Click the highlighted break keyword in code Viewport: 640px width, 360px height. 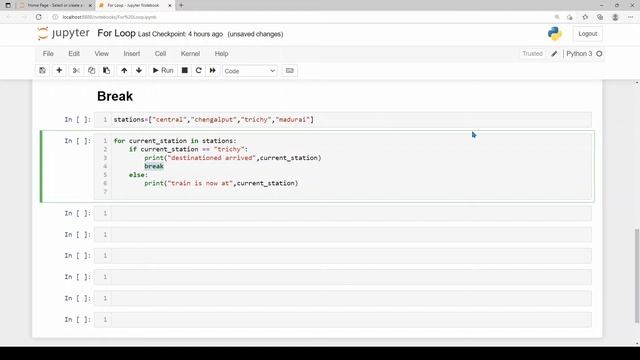pos(154,166)
